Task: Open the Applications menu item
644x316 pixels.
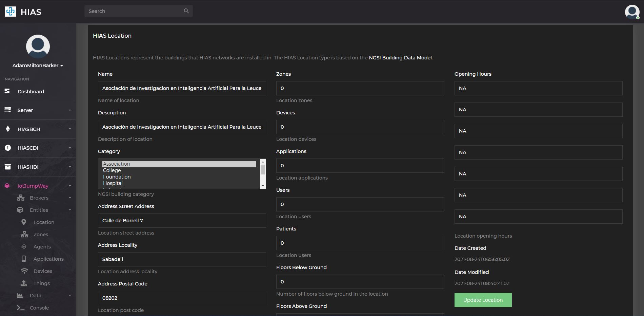Action: 48,259
